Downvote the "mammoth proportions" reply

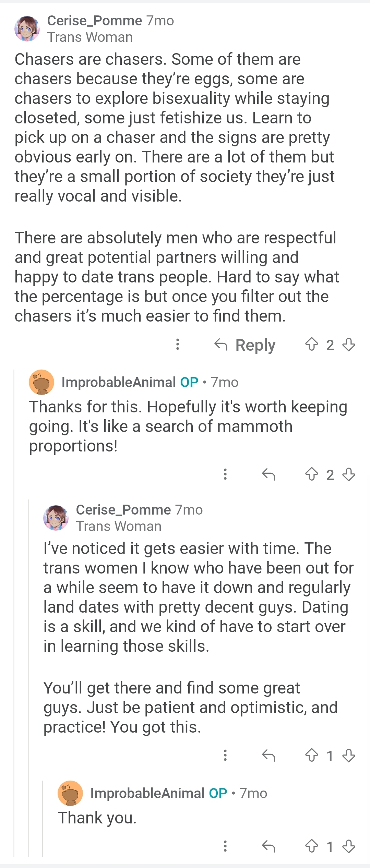(x=349, y=475)
